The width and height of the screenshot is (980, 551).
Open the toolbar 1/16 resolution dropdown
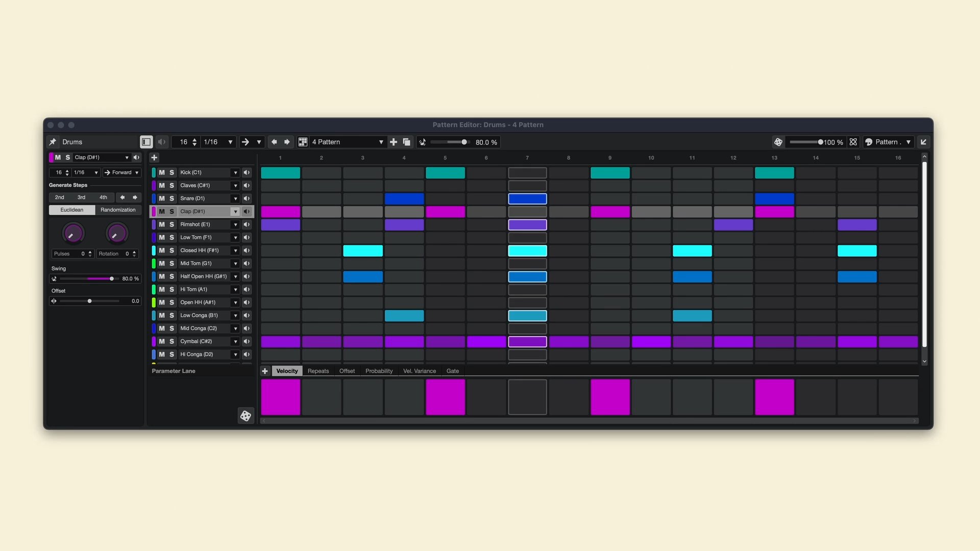point(218,142)
